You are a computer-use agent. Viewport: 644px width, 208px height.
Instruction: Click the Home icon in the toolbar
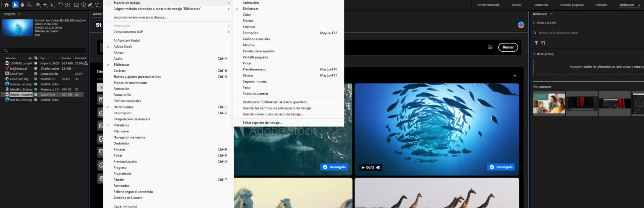(6, 5)
